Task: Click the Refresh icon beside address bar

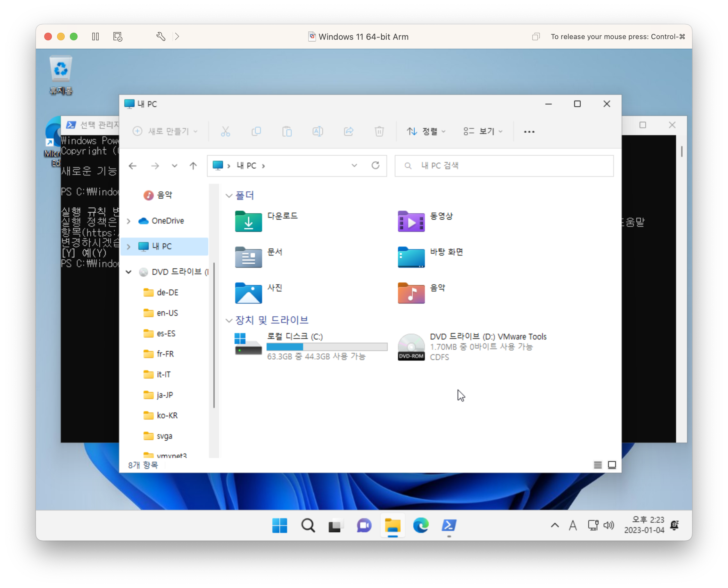Action: (375, 166)
